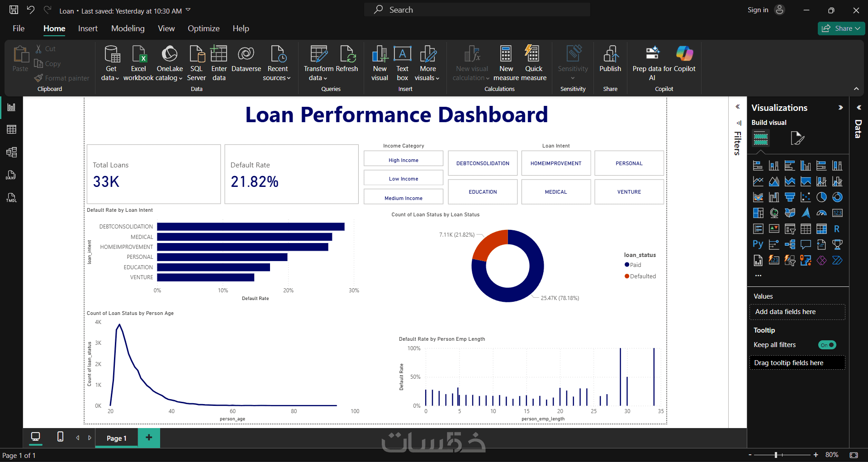Undo the last action

(31, 10)
